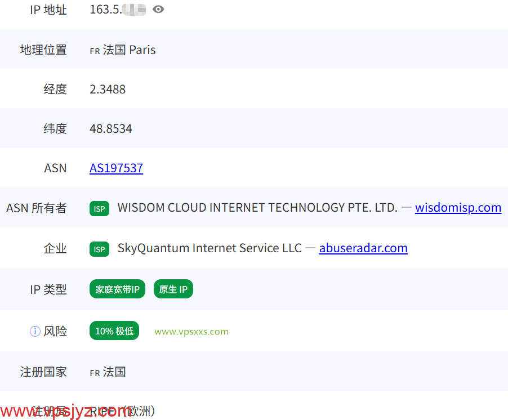The width and height of the screenshot is (508, 420).
Task: Open the abuseradar.com link
Action: 363,248
